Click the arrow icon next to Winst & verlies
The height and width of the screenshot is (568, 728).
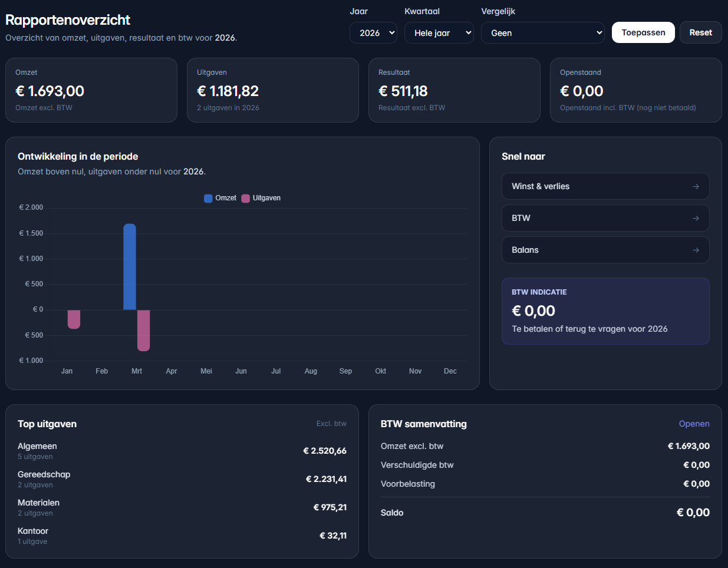pyautogui.click(x=696, y=186)
